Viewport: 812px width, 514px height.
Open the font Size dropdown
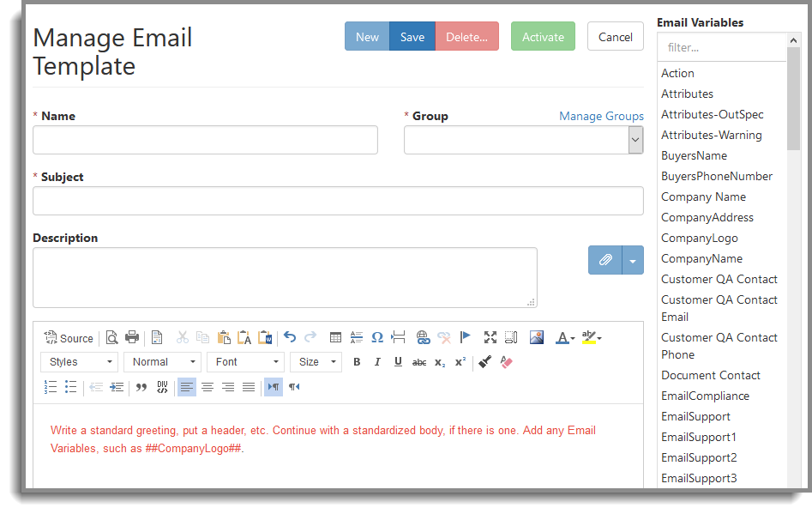point(316,361)
